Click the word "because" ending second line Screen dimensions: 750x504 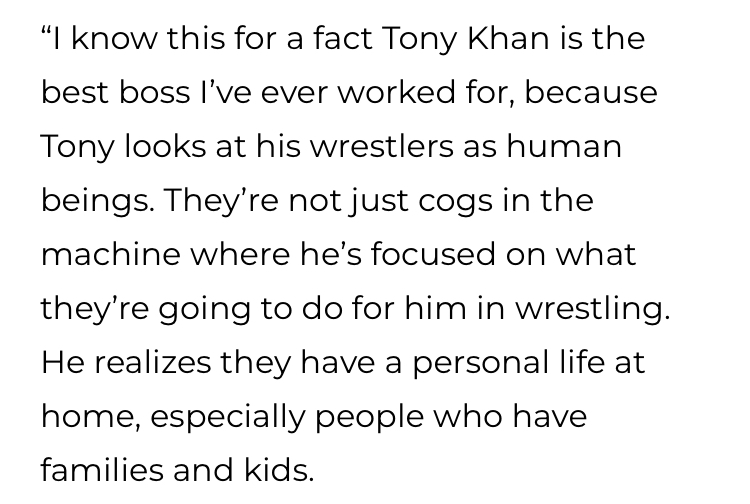[591, 92]
